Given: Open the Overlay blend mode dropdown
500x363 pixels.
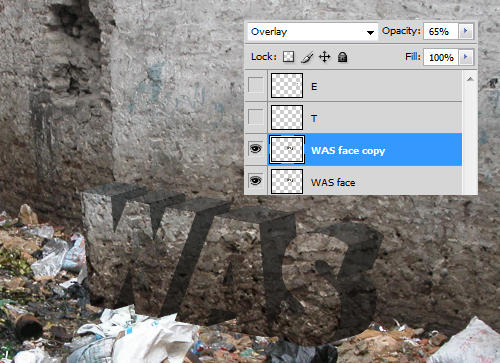Looking at the screenshot, I should coord(313,32).
